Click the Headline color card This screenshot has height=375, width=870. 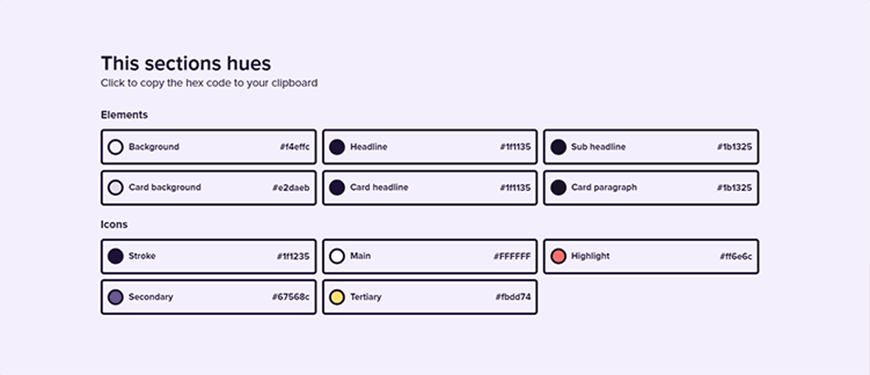(430, 147)
